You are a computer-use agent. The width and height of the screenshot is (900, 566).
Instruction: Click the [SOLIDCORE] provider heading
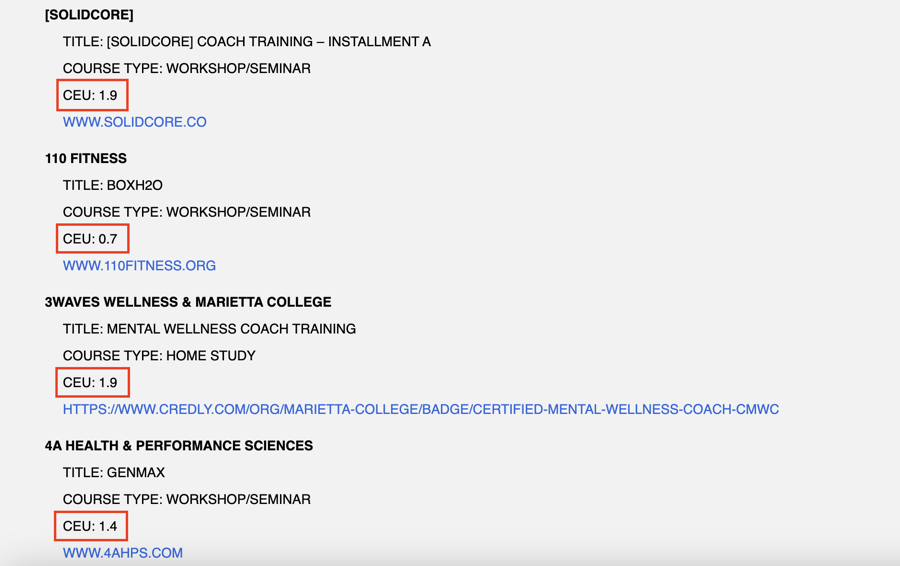(x=89, y=15)
